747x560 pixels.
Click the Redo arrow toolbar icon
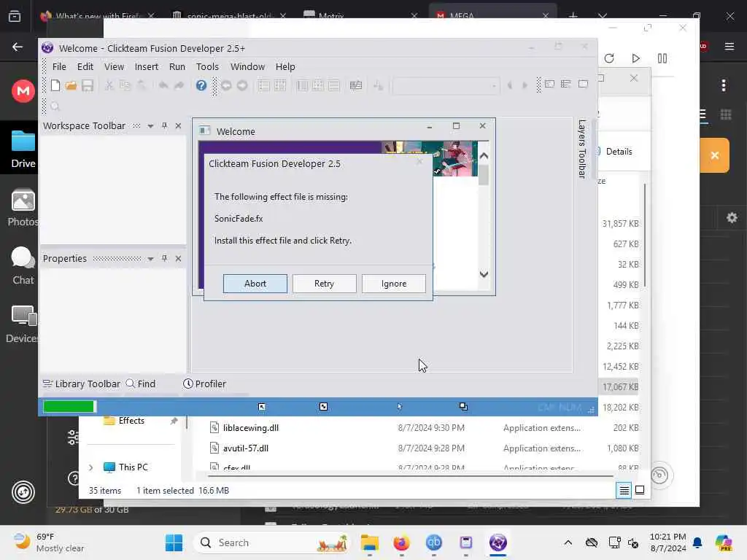point(179,86)
